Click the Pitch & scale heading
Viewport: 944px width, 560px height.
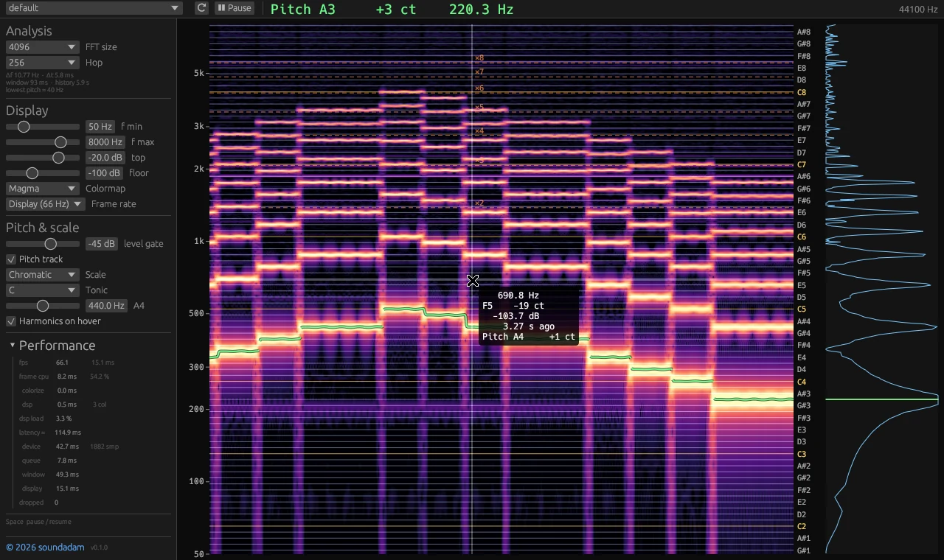pos(42,228)
